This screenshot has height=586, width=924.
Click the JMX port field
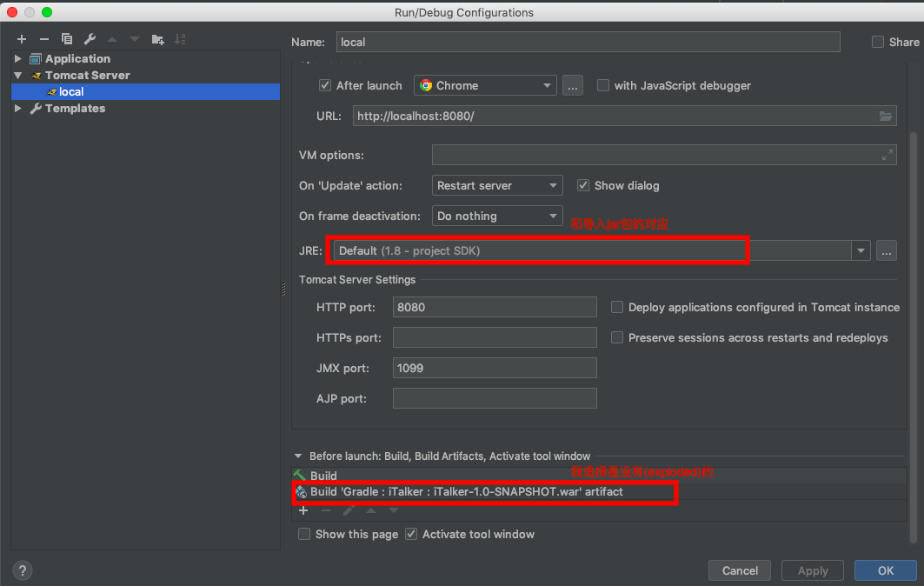495,368
